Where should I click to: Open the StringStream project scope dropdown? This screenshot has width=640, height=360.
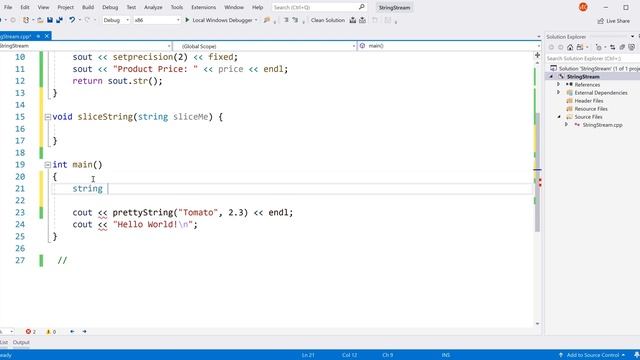pyautogui.click(x=85, y=46)
